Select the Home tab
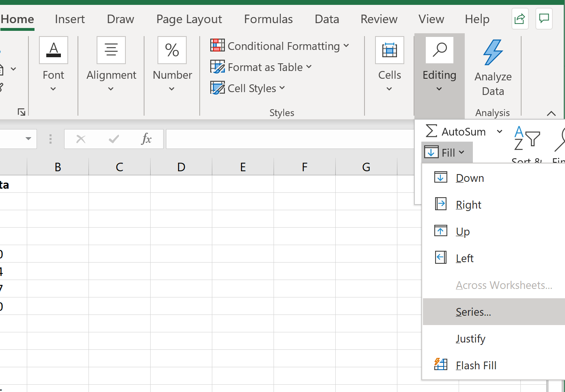Screen dimensions: 565x392 17,19
